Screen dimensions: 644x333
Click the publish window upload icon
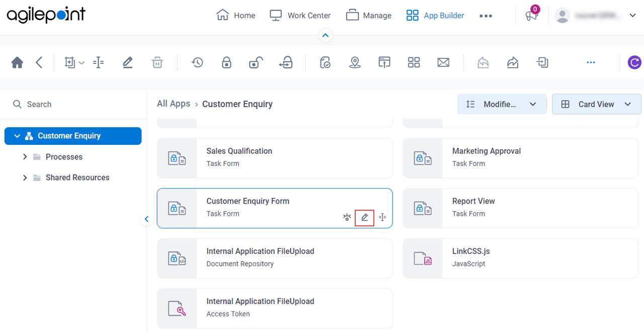coord(384,62)
